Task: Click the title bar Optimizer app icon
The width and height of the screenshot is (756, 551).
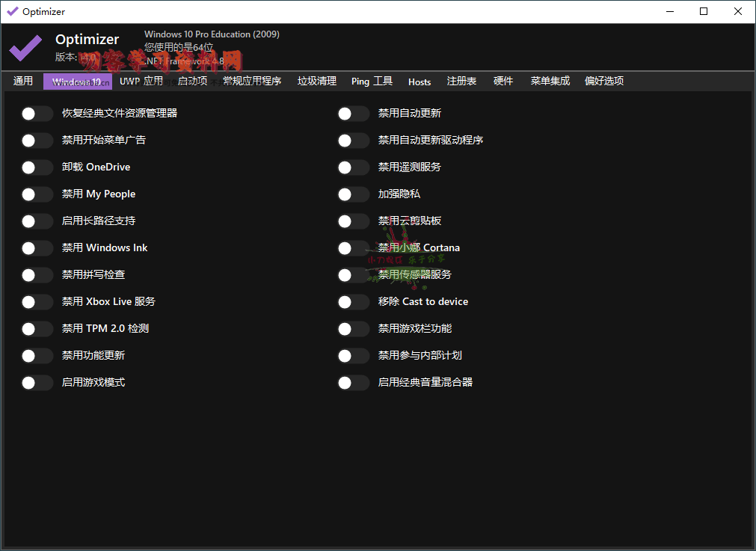Action: coord(12,12)
